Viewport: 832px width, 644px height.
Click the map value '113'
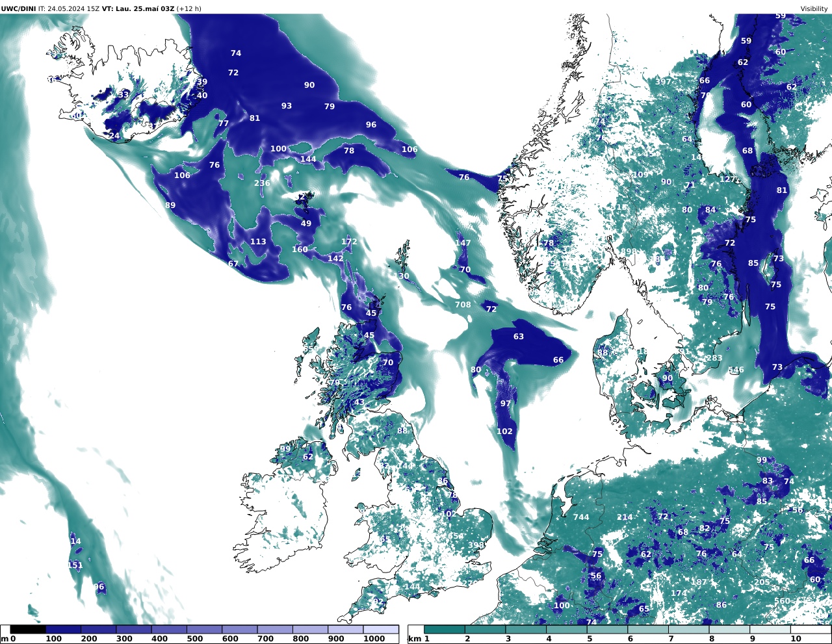(x=258, y=242)
